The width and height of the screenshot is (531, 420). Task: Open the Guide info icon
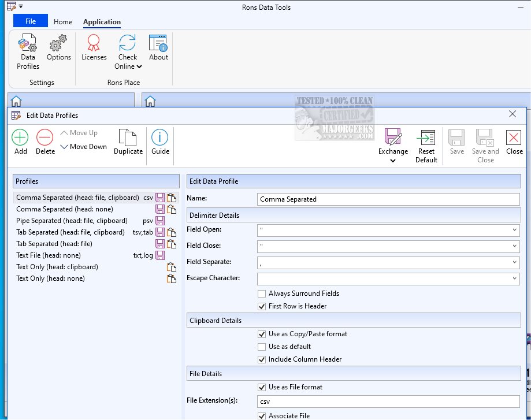(160, 137)
